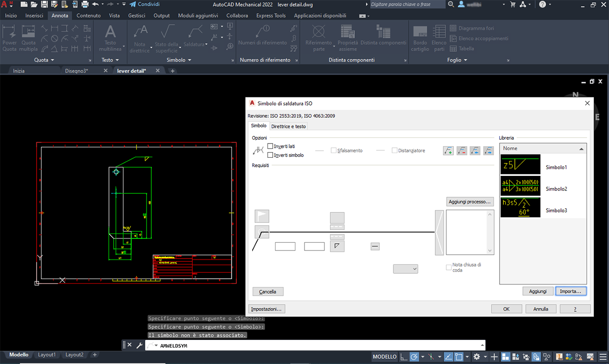
Task: Open the Testo multilinea text tool
Action: [x=110, y=38]
